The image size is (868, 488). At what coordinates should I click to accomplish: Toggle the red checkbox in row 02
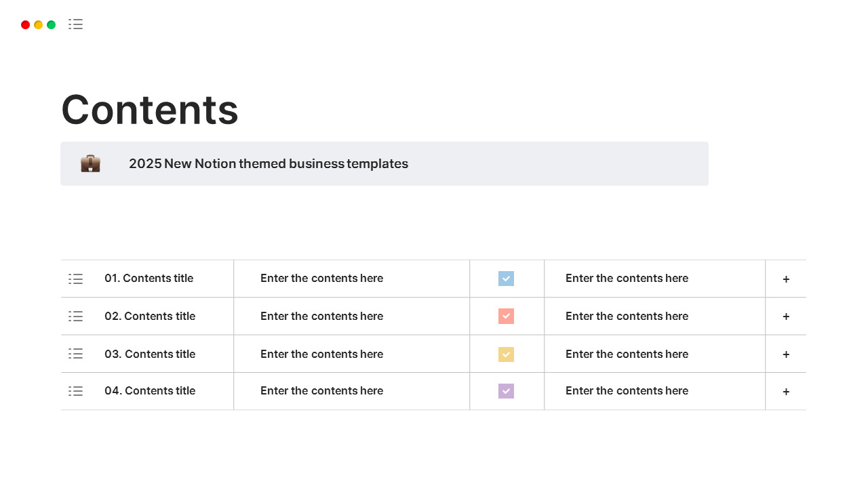pyautogui.click(x=506, y=317)
